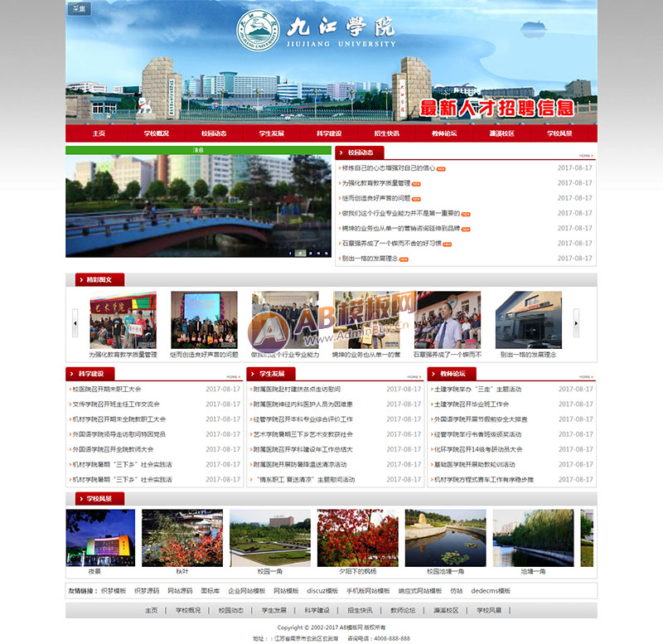Click friendly link dedecms模板

(491, 591)
